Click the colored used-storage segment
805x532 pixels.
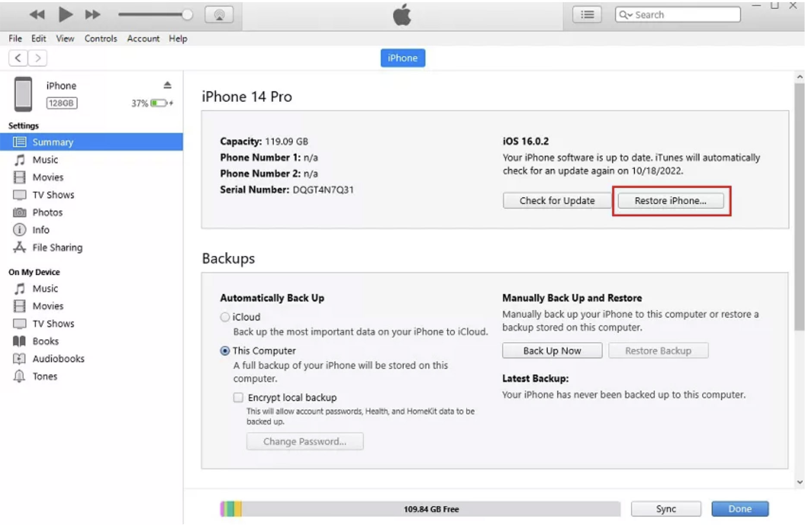(x=231, y=509)
